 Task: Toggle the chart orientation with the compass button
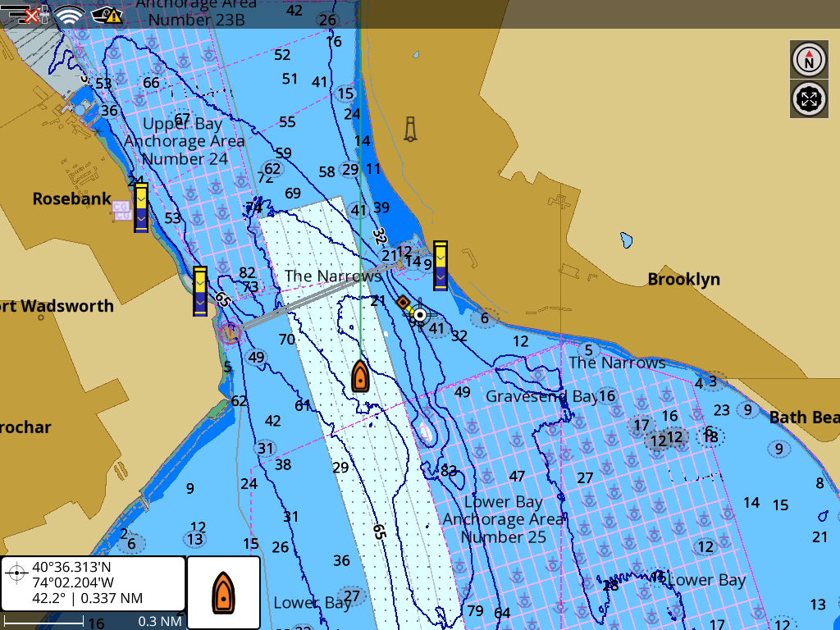808,59
